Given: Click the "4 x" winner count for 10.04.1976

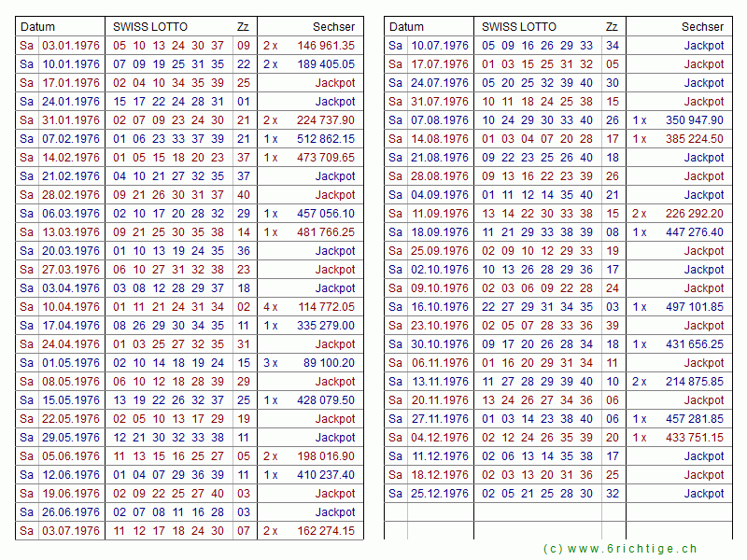Looking at the screenshot, I should pyautogui.click(x=270, y=307).
